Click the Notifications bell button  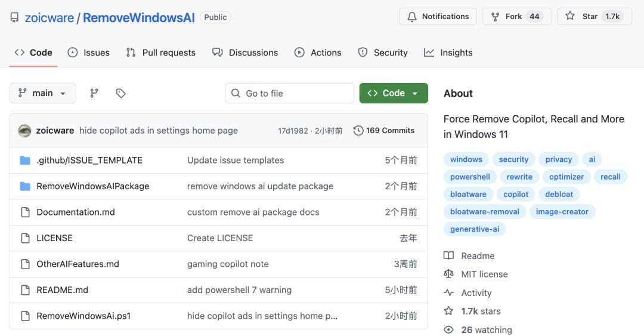pyautogui.click(x=438, y=17)
